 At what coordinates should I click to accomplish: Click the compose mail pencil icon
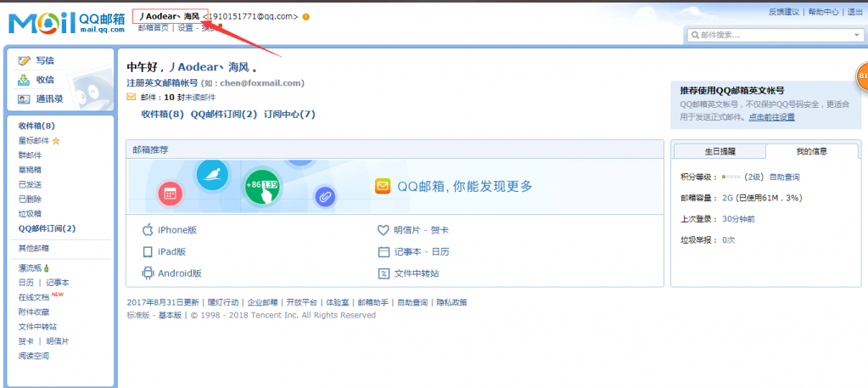click(x=24, y=60)
